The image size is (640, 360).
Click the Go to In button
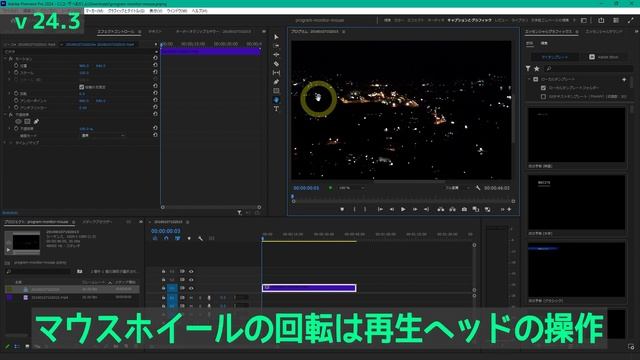380,209
